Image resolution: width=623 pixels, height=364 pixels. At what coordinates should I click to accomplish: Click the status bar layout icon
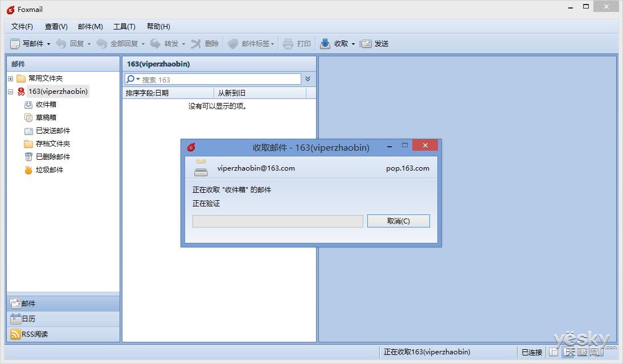pyautogui.click(x=554, y=351)
